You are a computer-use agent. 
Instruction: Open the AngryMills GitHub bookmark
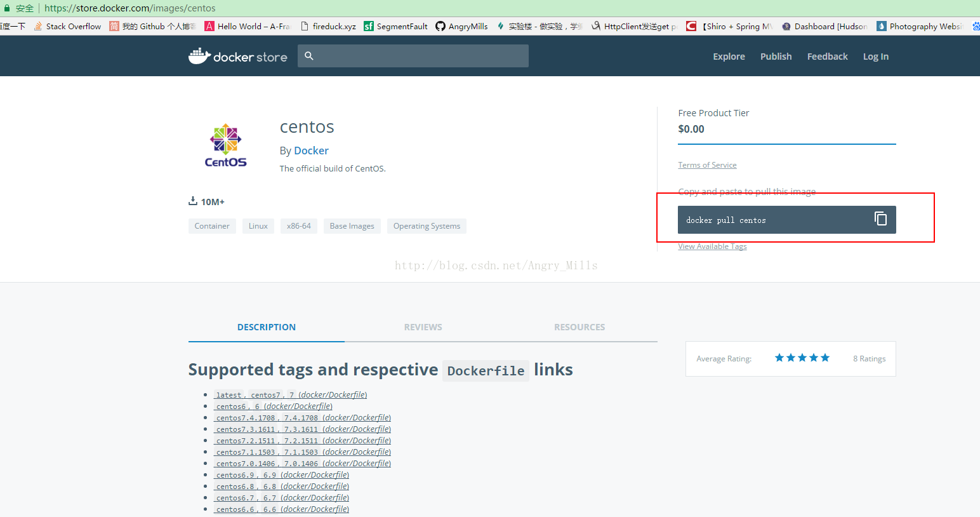461,26
